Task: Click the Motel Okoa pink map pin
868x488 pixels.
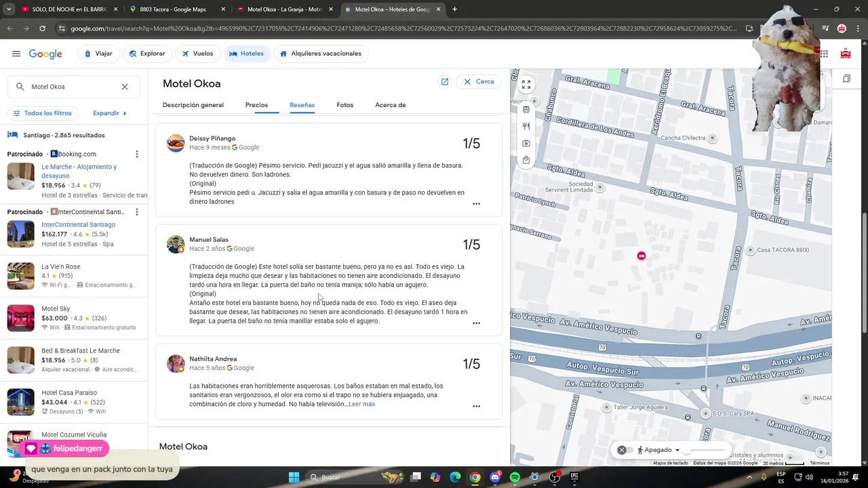Action: pos(642,256)
